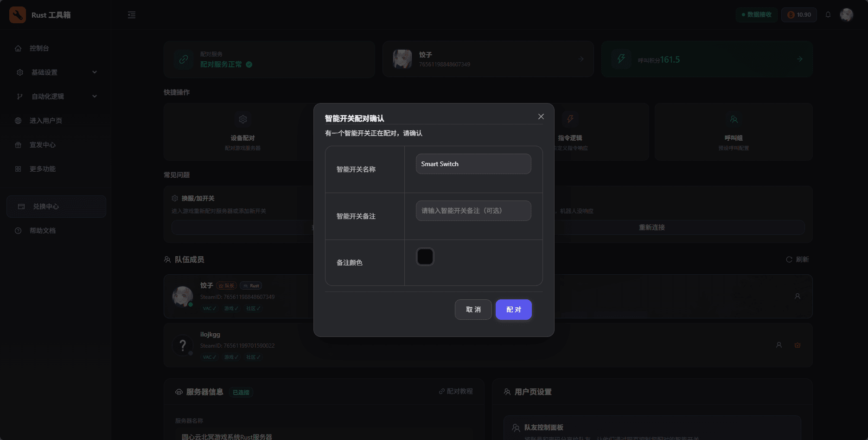Click the user icon on 饺子's member row

pos(797,296)
